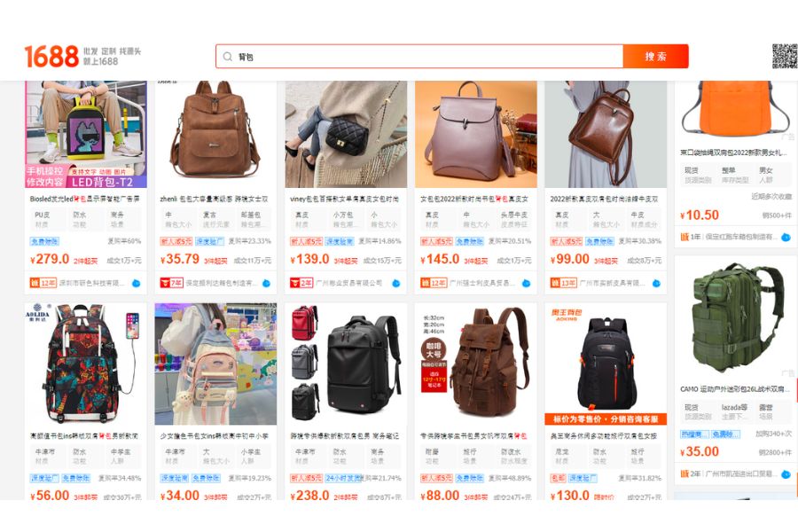This screenshot has height=532, width=798.
Task: Click the 7-year supplier badge under ¥35.79
Action: click(x=171, y=283)
